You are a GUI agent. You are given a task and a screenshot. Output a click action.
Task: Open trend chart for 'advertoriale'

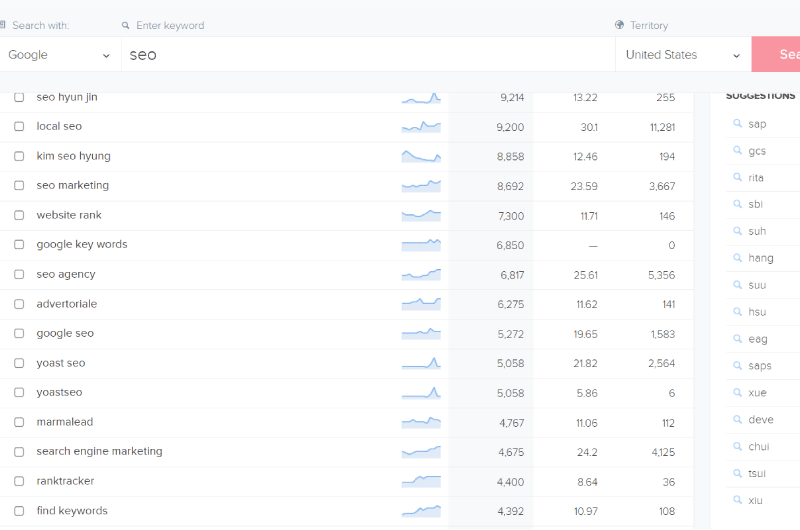[x=421, y=304]
